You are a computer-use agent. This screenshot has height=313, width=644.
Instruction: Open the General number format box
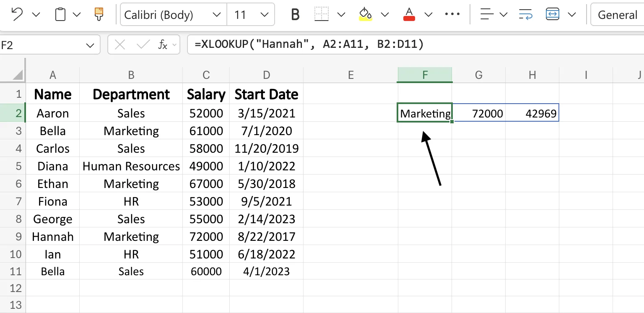617,15
